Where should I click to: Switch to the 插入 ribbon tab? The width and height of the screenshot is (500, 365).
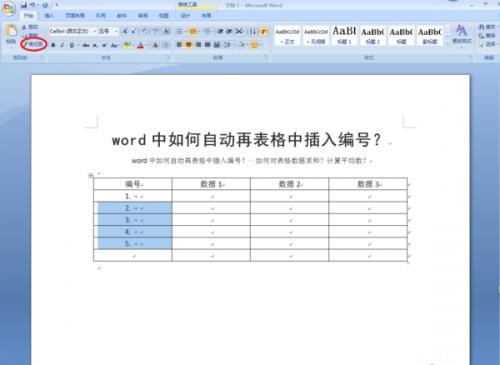pos(49,15)
